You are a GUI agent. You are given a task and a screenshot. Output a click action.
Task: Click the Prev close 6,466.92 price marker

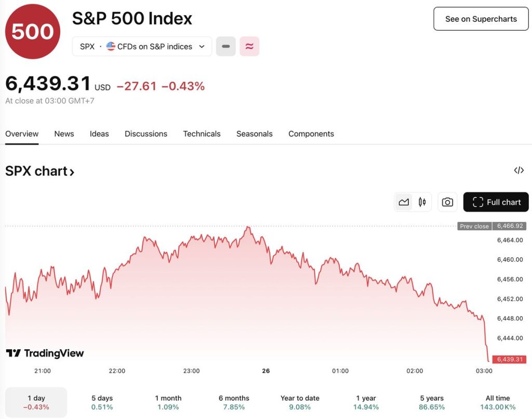491,226
